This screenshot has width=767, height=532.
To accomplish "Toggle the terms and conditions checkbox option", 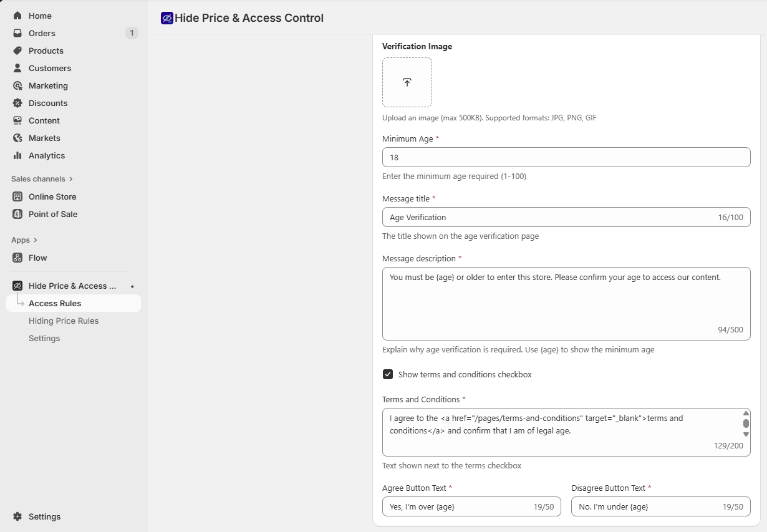I will (387, 374).
